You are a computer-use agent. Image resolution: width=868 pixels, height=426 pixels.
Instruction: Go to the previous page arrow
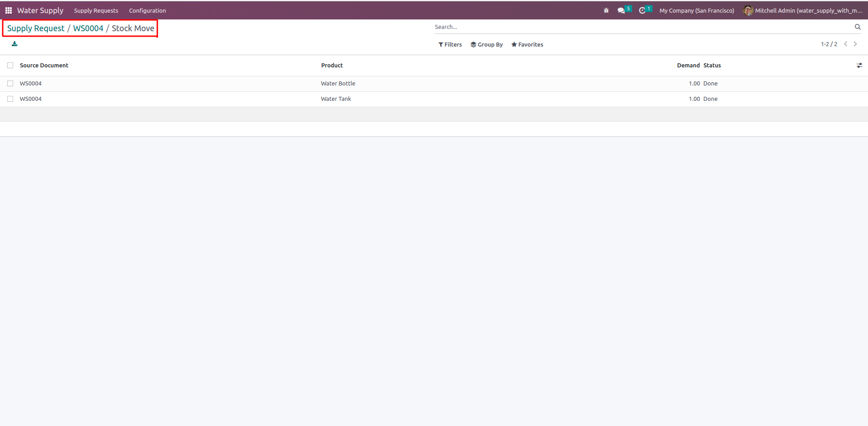pyautogui.click(x=846, y=44)
